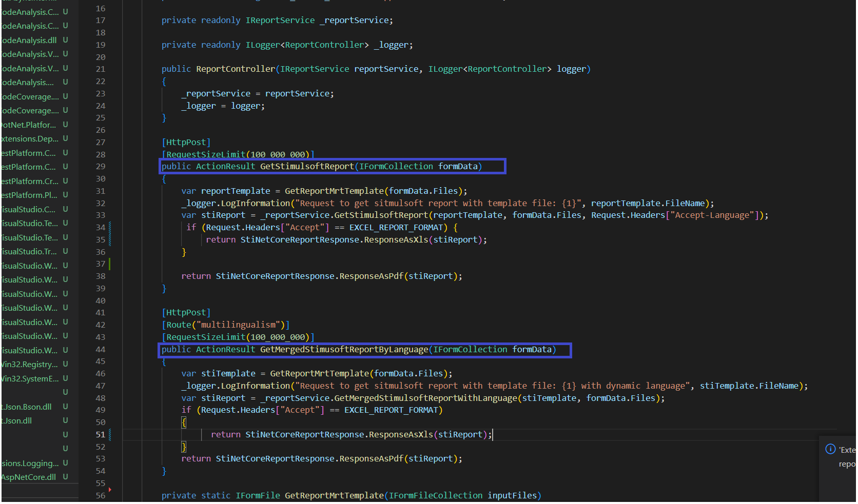Screen dimensions: 858x504
Task: Place cursor on GetStimulsoftReport method name, line 29
Action: point(307,167)
